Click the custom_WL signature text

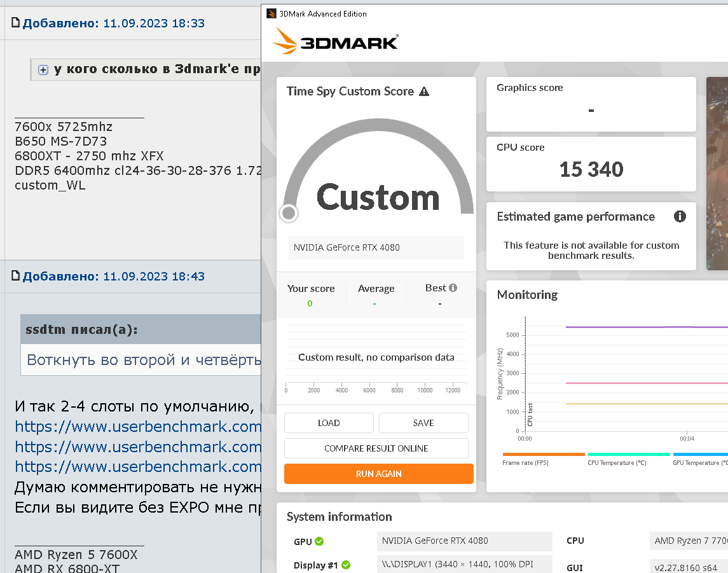(x=50, y=185)
